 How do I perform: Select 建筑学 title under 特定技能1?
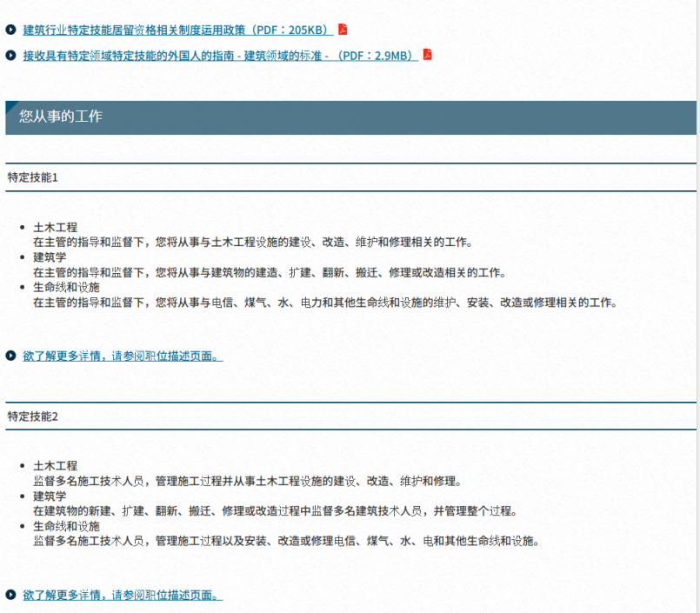(x=50, y=257)
